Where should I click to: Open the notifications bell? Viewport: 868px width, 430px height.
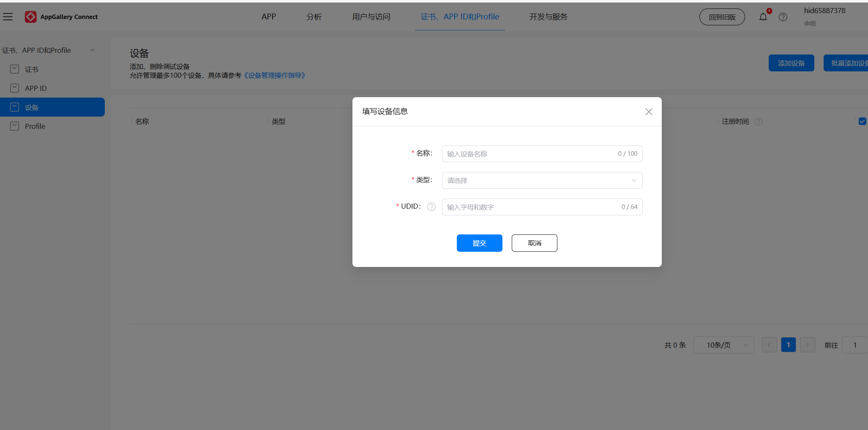coord(763,17)
